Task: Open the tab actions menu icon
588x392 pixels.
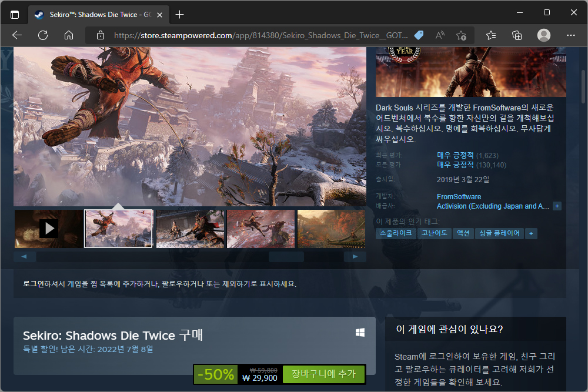Action: (x=15, y=15)
